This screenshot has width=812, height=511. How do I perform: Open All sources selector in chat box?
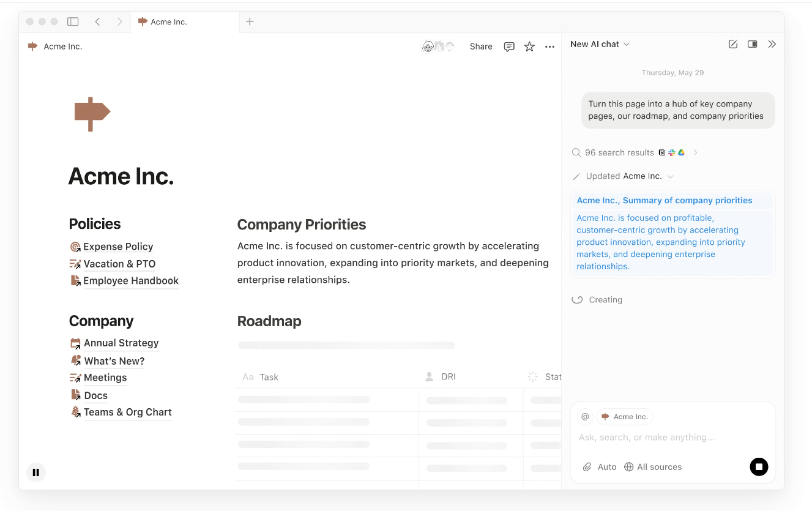point(653,467)
